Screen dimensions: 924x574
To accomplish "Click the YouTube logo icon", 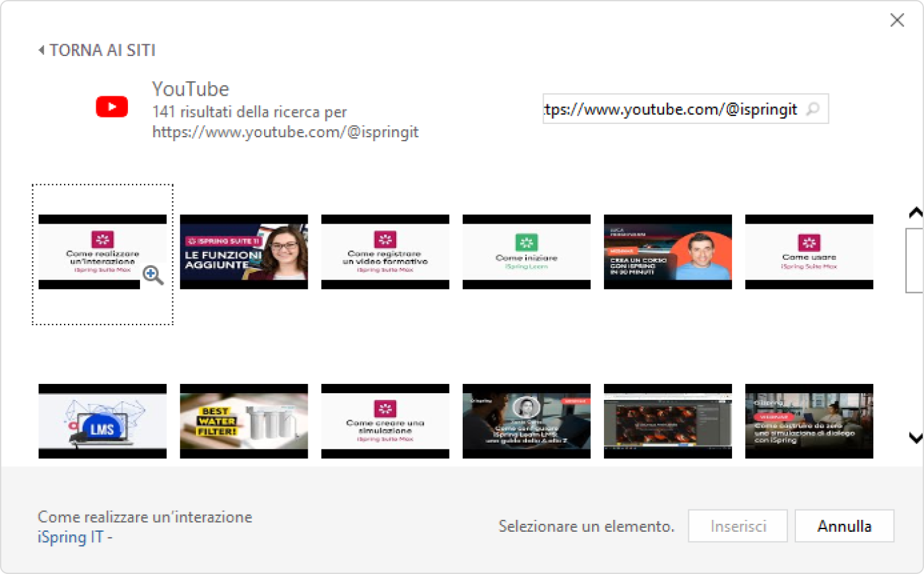I will pos(112,106).
